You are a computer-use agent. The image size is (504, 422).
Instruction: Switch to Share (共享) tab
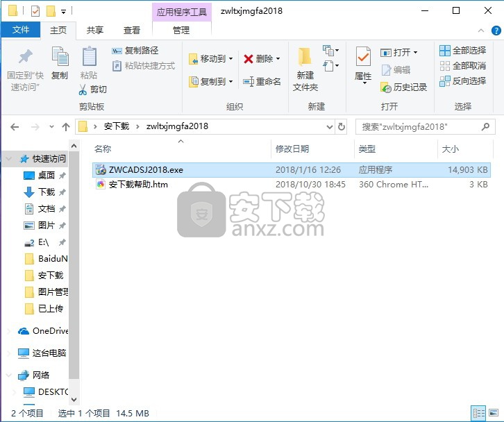[x=95, y=31]
